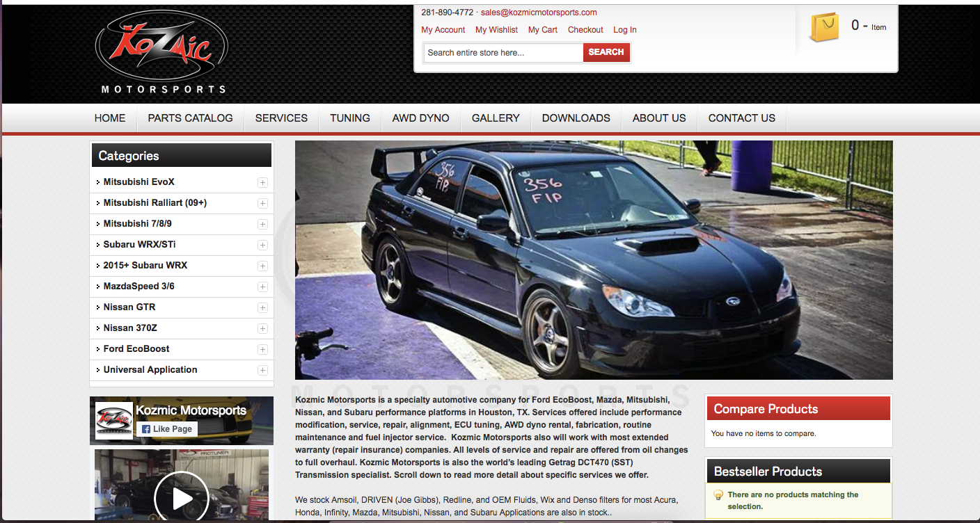Viewport: 980px width, 523px height.
Task: Open the Mitsubishi Ralliart (09+) category link
Action: click(x=155, y=203)
